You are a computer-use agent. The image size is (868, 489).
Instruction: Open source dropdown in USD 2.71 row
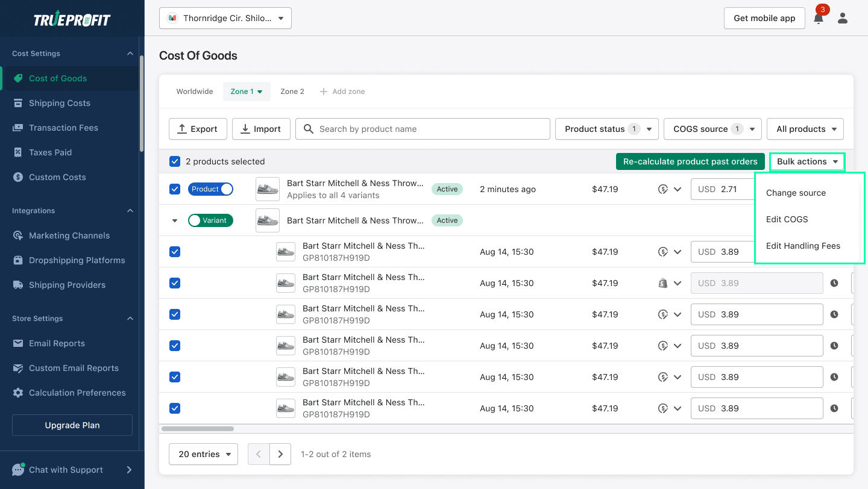678,189
